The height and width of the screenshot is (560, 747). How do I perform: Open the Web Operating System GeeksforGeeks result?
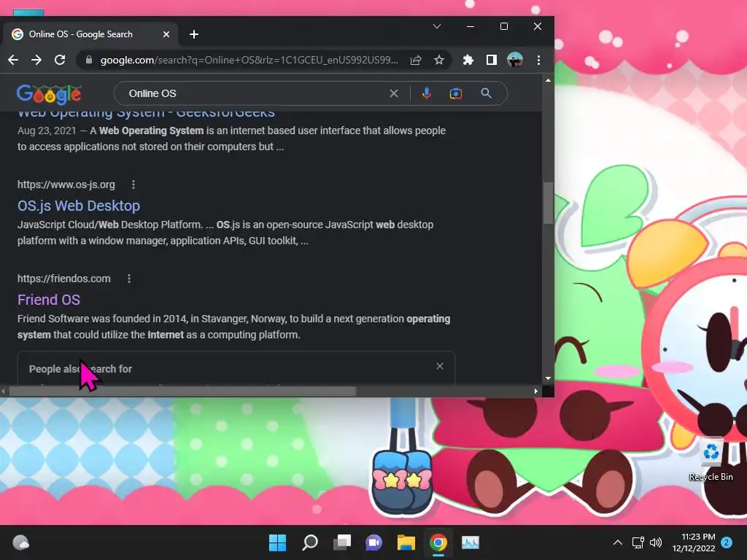(x=146, y=114)
